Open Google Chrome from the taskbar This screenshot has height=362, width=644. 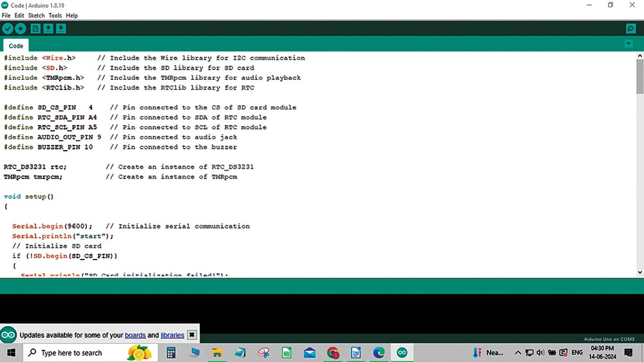(x=333, y=352)
